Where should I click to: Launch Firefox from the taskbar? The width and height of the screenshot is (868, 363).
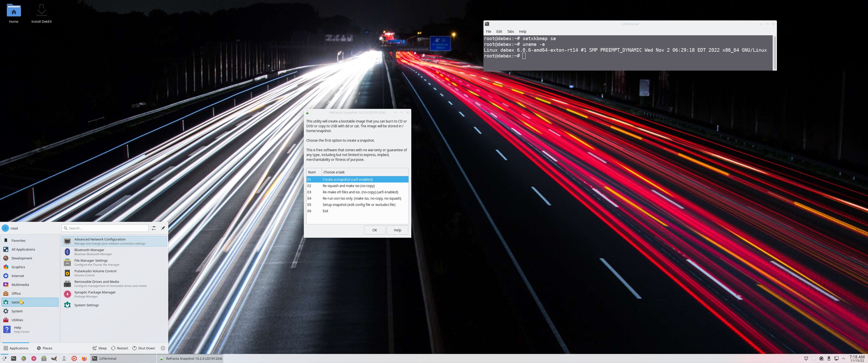(85, 359)
